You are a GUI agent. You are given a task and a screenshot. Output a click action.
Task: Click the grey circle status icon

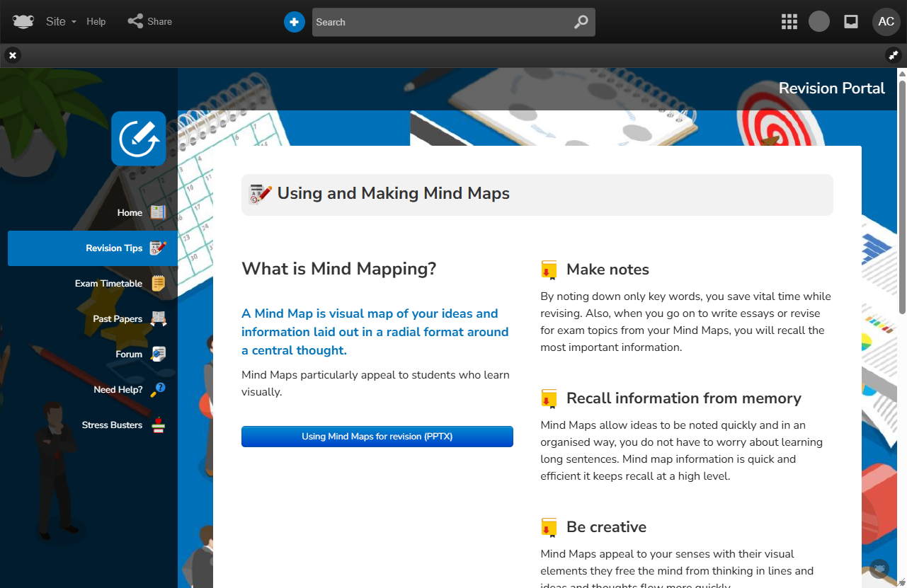point(819,21)
